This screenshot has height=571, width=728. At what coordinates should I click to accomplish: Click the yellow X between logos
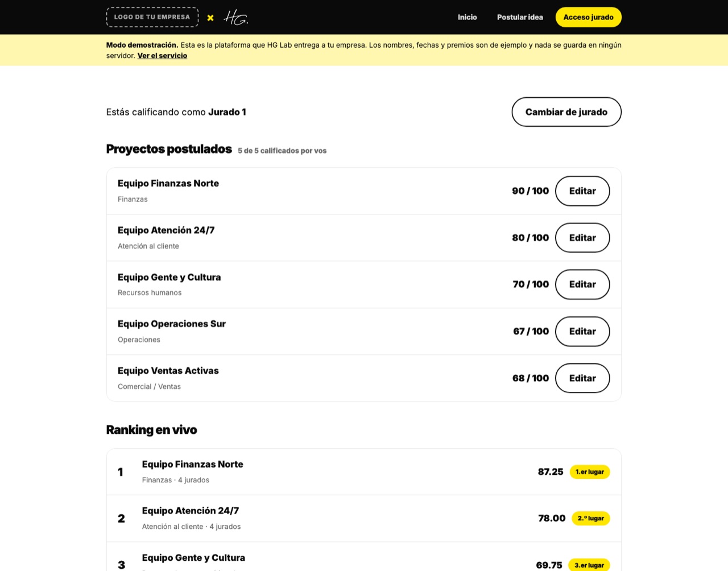(210, 18)
